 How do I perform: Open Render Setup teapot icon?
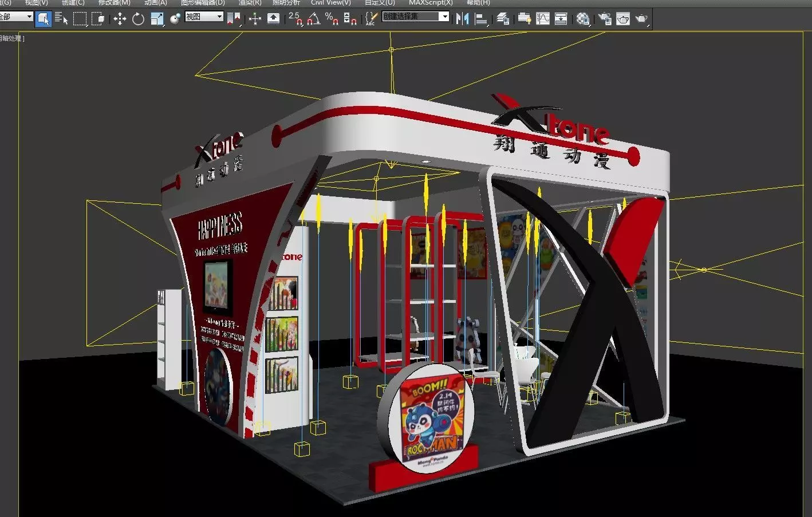coord(605,19)
